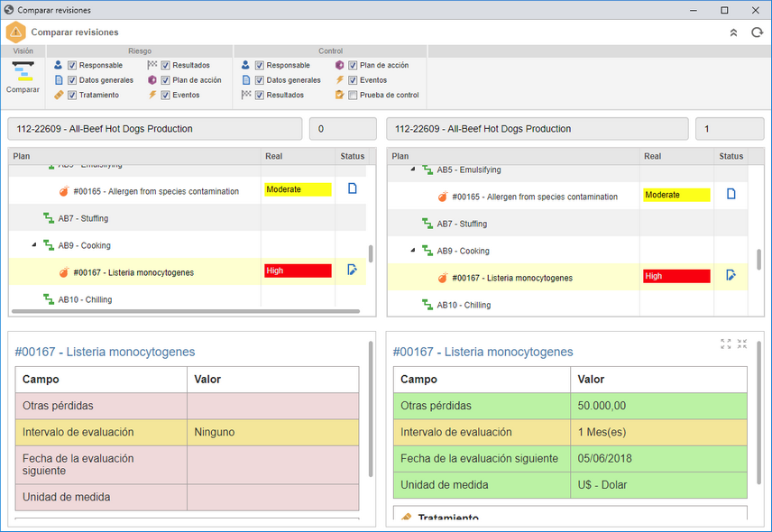Click the left revision name field
772x532 pixels.
154,129
